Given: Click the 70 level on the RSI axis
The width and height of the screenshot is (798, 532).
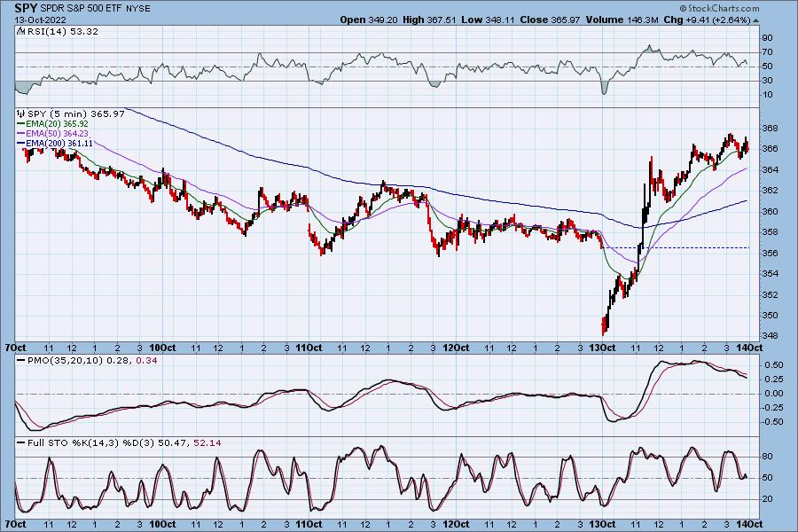Looking at the screenshot, I should tap(767, 52).
